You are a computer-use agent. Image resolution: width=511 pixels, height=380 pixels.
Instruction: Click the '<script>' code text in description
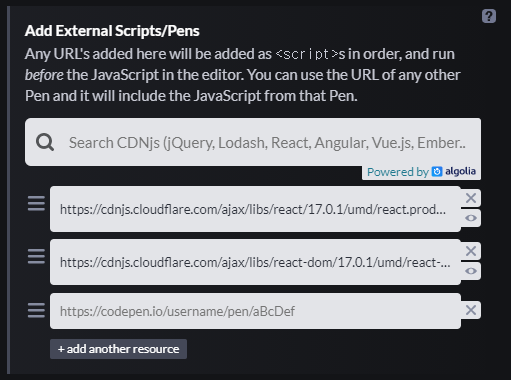tap(307, 54)
